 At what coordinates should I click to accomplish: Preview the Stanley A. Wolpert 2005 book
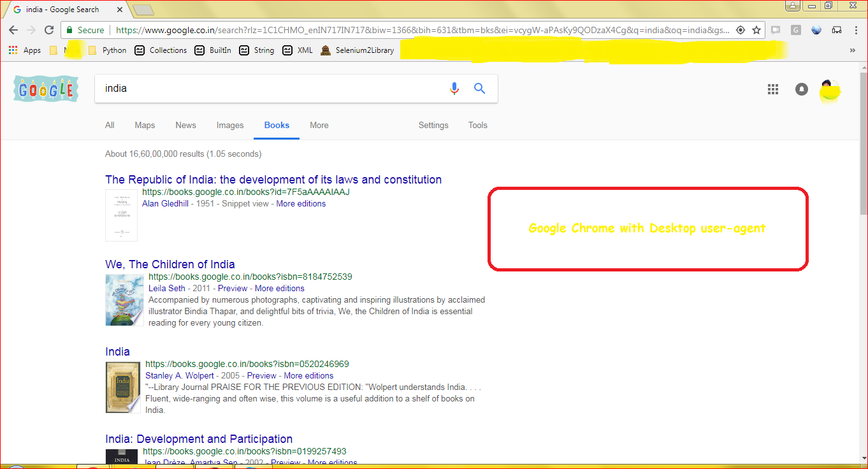pos(262,376)
